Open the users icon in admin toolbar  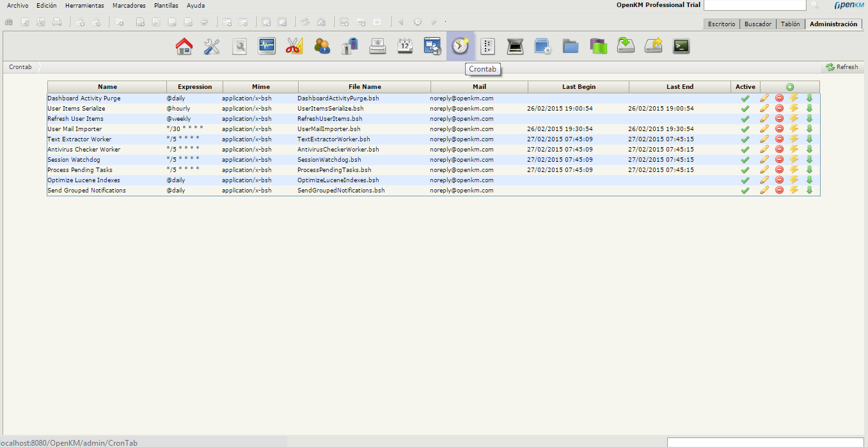point(322,47)
